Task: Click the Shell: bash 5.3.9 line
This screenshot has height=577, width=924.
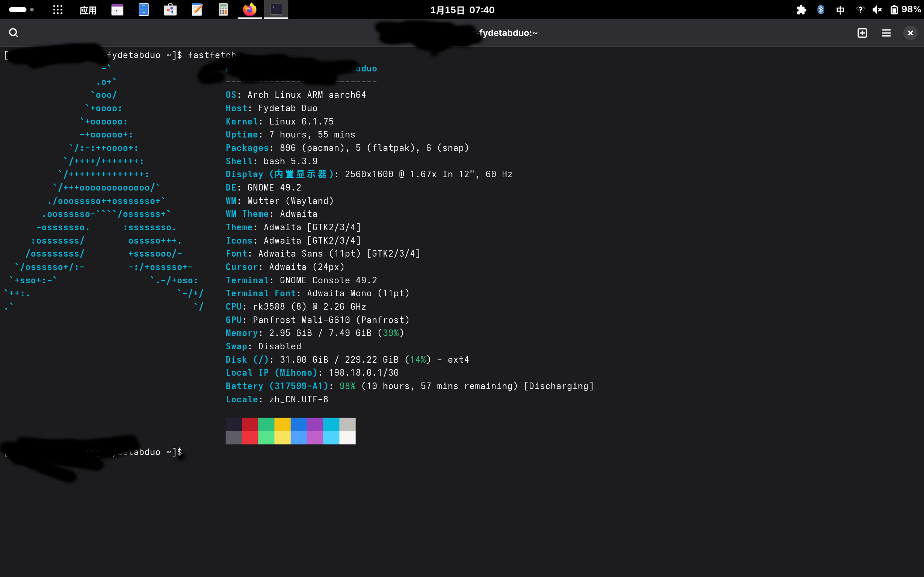Action: tap(272, 161)
